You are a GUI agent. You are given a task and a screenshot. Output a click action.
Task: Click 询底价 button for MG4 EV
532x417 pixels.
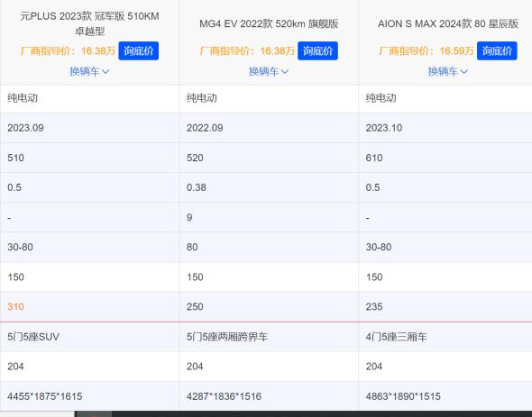pos(317,50)
